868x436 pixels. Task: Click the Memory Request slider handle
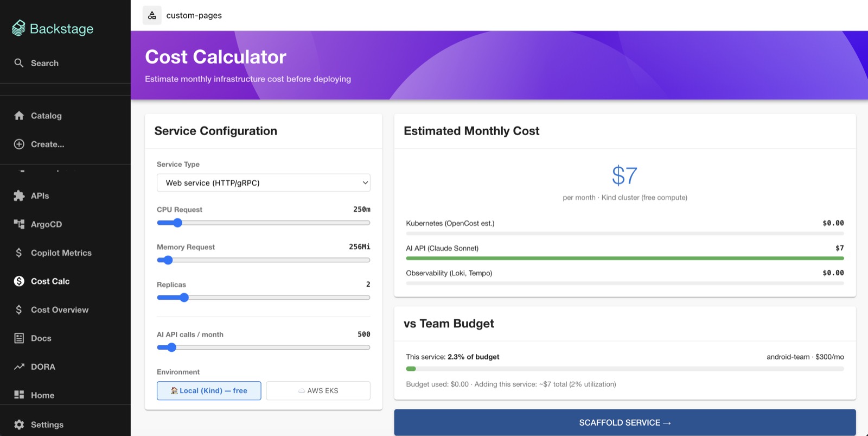(x=168, y=260)
